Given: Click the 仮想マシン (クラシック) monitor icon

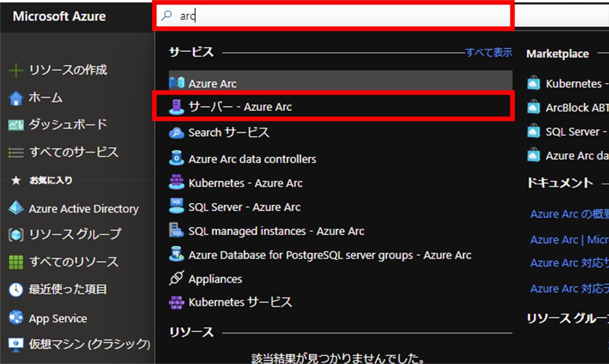Looking at the screenshot, I should pyautogui.click(x=16, y=344).
